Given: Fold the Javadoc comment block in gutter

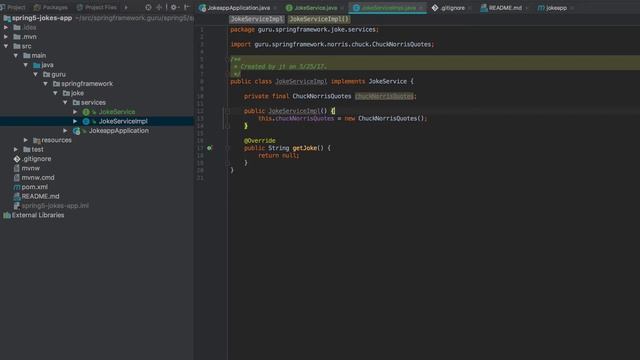Looking at the screenshot, I should pyautogui.click(x=227, y=59).
